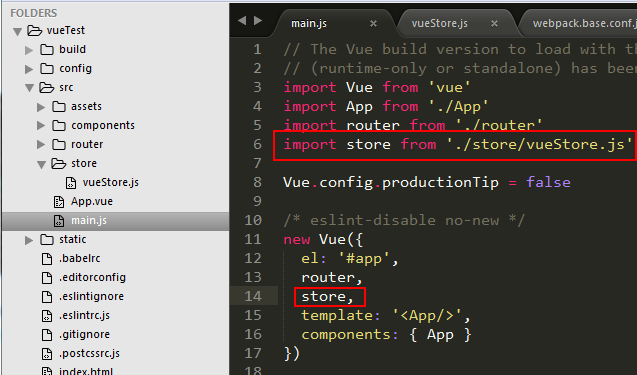Click the components folder icon
This screenshot has height=375, width=637.
coord(59,126)
